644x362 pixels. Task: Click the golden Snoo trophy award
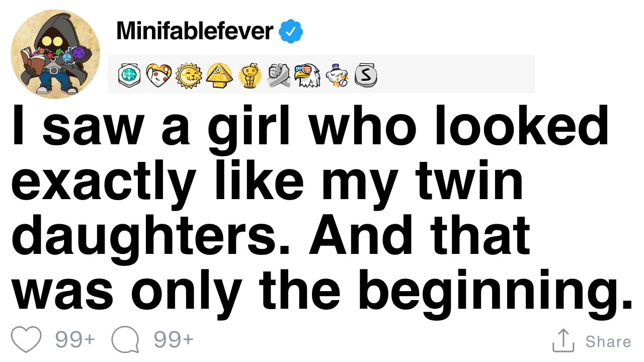coord(249,75)
